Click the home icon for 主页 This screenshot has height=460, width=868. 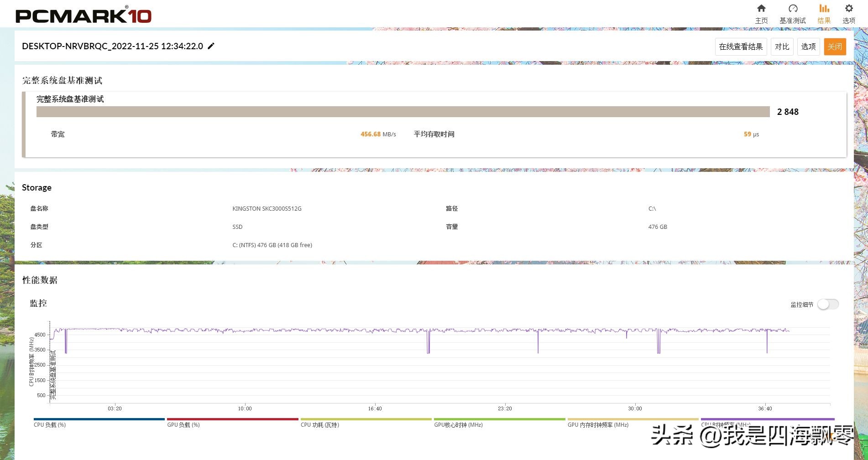761,9
